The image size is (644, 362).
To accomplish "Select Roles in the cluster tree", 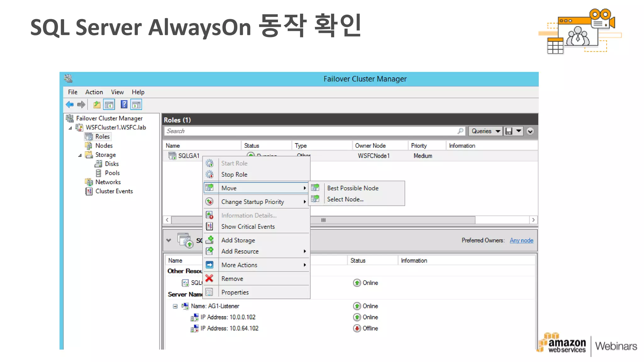I will click(x=103, y=136).
